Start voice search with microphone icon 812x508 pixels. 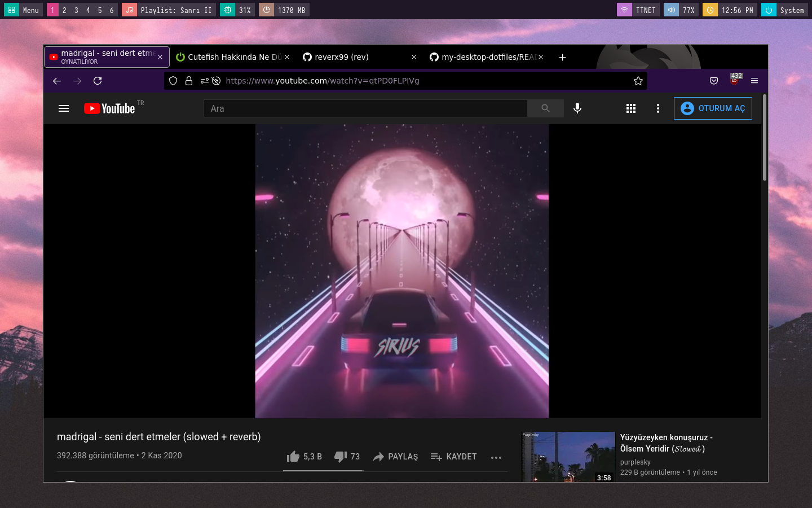click(577, 108)
